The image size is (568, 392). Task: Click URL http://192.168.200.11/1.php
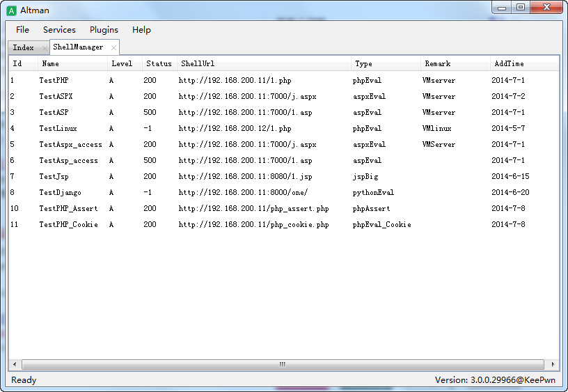[235, 81]
